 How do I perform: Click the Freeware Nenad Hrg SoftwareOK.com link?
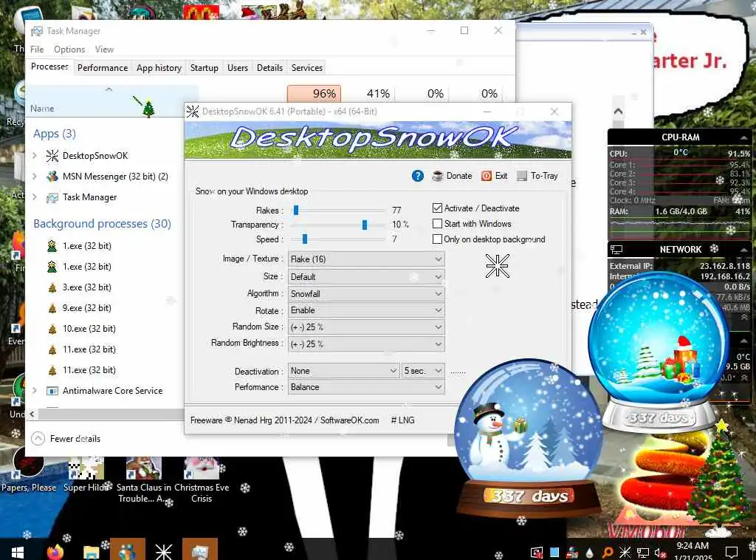pyautogui.click(x=284, y=420)
